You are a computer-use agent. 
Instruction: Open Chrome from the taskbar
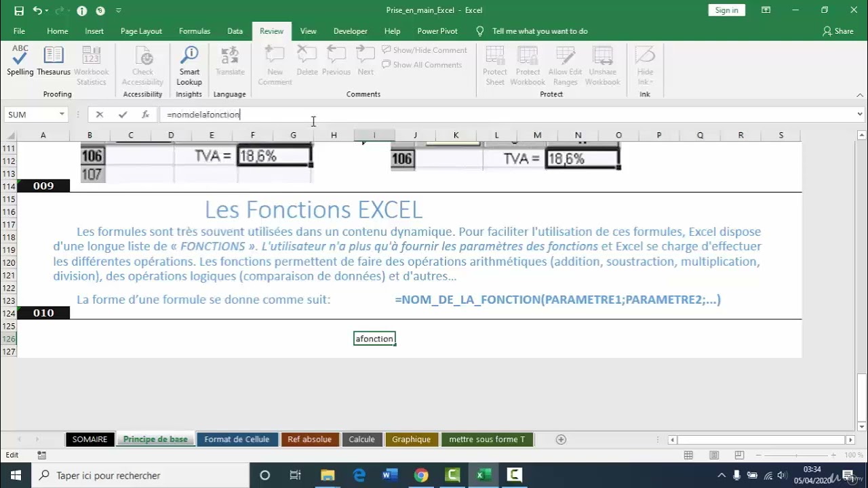coord(421,475)
